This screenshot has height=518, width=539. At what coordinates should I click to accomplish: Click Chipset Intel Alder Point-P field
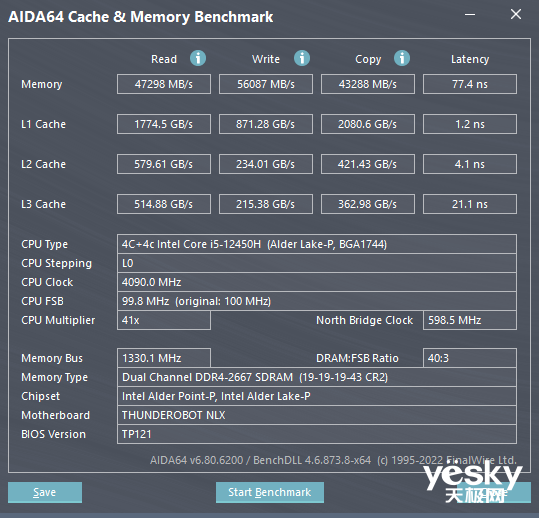point(317,396)
